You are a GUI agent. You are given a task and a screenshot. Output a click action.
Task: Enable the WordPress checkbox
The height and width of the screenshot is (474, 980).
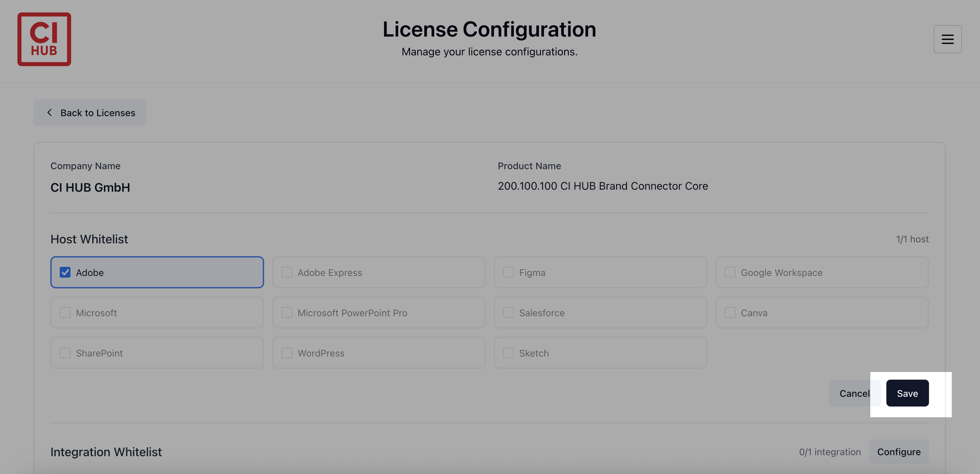click(x=287, y=353)
